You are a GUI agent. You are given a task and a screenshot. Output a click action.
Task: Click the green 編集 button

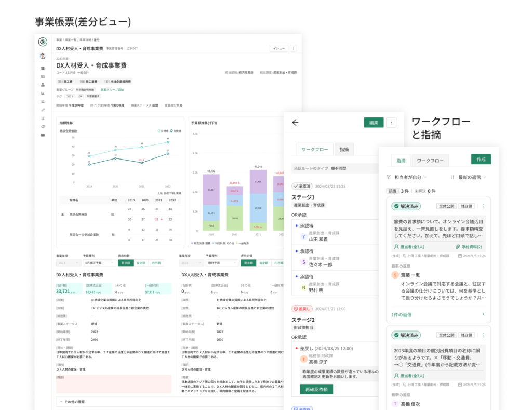[x=374, y=123]
